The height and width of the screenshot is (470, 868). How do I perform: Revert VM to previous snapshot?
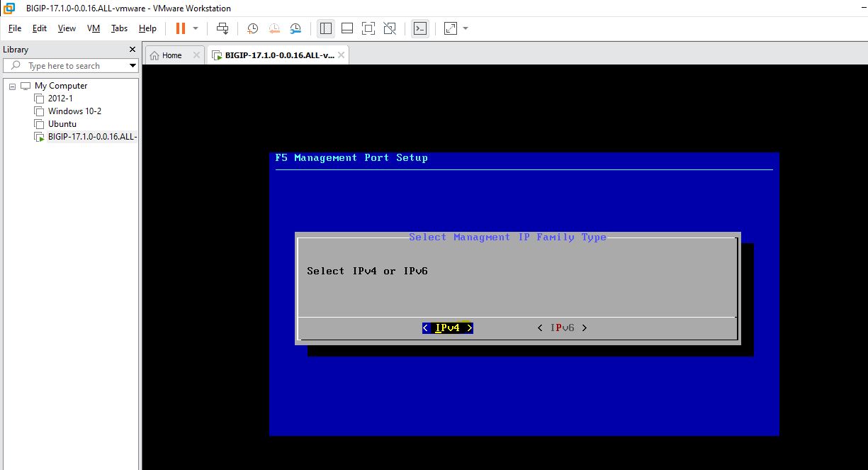[274, 28]
